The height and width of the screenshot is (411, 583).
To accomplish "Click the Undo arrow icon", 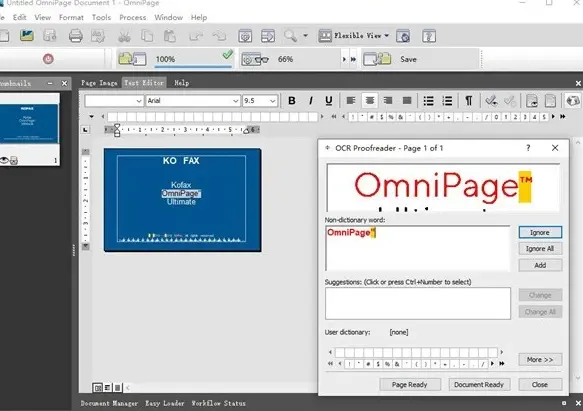I will coord(196,36).
